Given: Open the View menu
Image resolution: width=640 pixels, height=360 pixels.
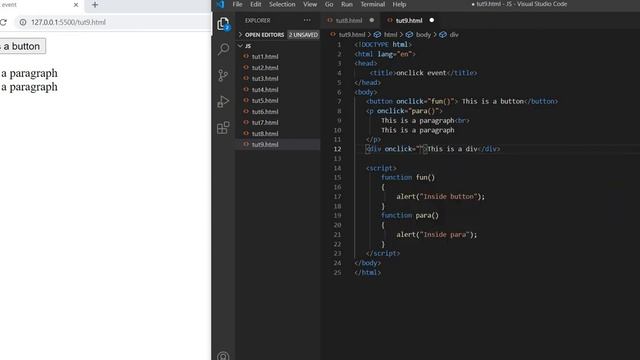Looking at the screenshot, I should point(310,4).
